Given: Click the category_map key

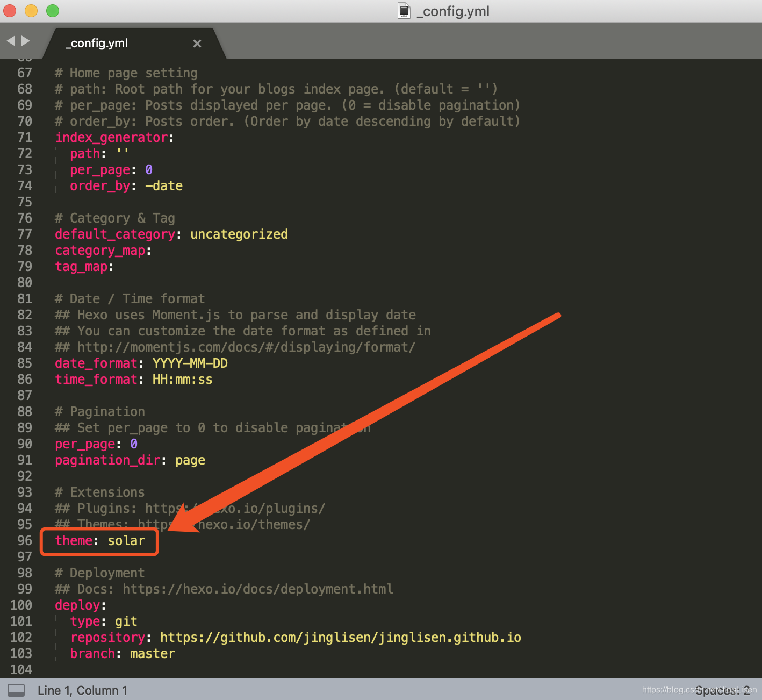Looking at the screenshot, I should click(x=100, y=251).
